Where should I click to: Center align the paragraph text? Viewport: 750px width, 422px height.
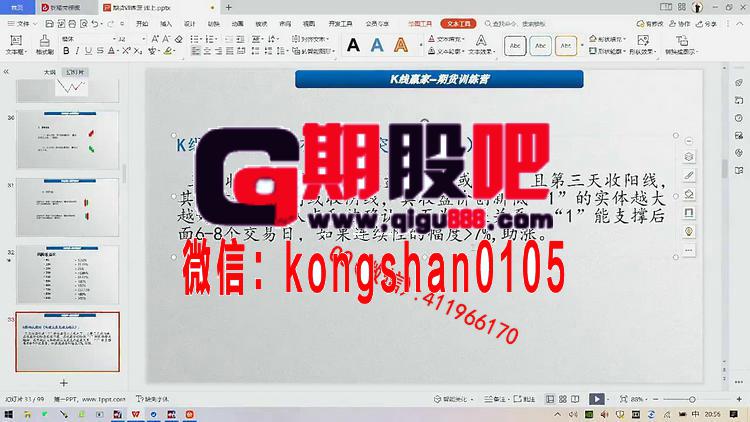pos(207,51)
